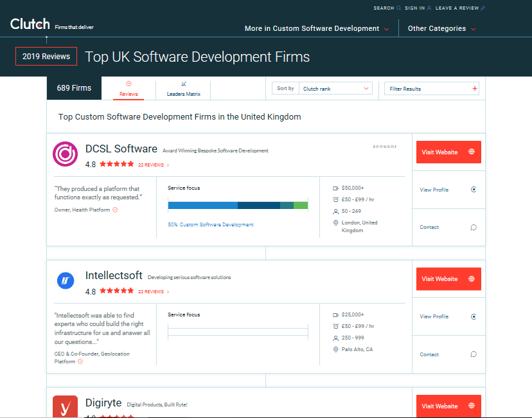
Task: Click the Intellectsoft logo icon
Action: (x=65, y=280)
